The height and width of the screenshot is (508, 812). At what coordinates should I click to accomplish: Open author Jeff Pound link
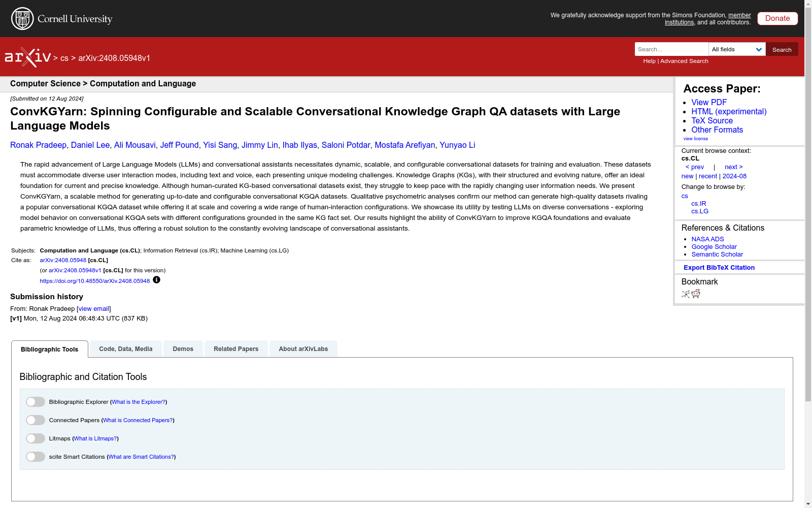tap(179, 145)
